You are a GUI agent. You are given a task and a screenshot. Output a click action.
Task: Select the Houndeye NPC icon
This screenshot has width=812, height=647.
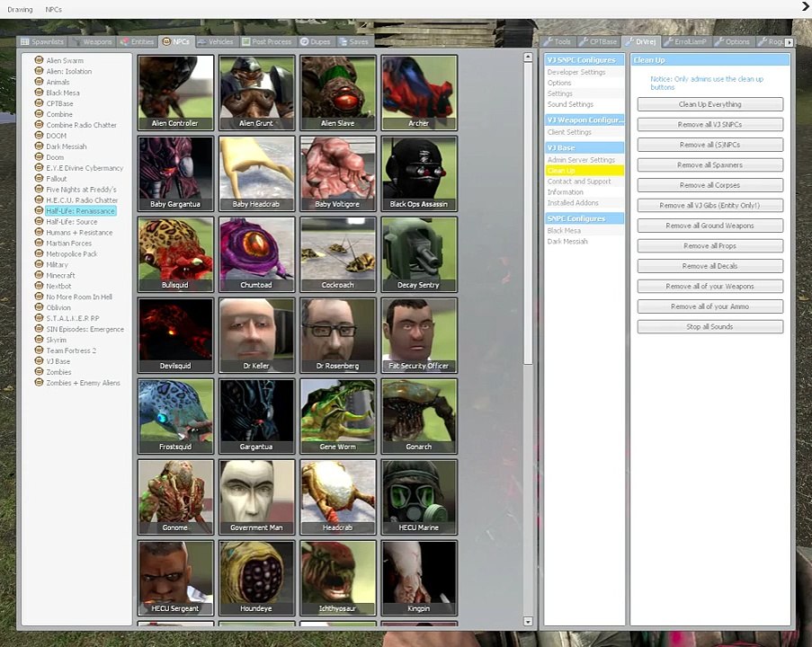click(256, 577)
